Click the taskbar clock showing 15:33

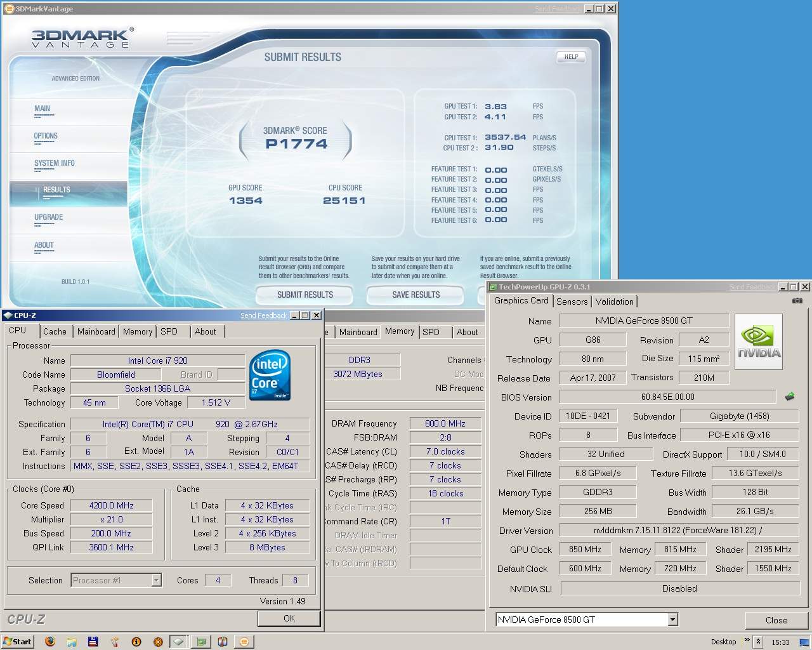tap(781, 642)
